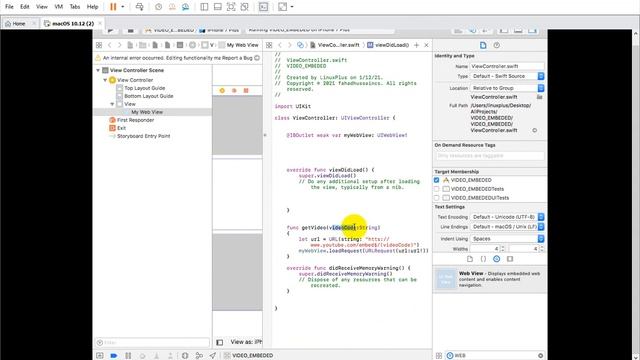This screenshot has width=640, height=360.
Task: Click the Xcode Stop button
Action: coord(131,31)
